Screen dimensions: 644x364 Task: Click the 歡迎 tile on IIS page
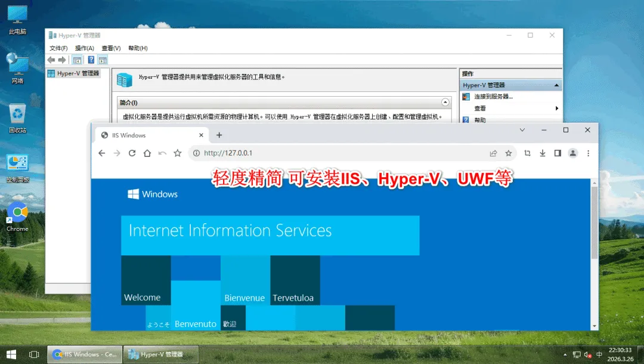coord(233,317)
